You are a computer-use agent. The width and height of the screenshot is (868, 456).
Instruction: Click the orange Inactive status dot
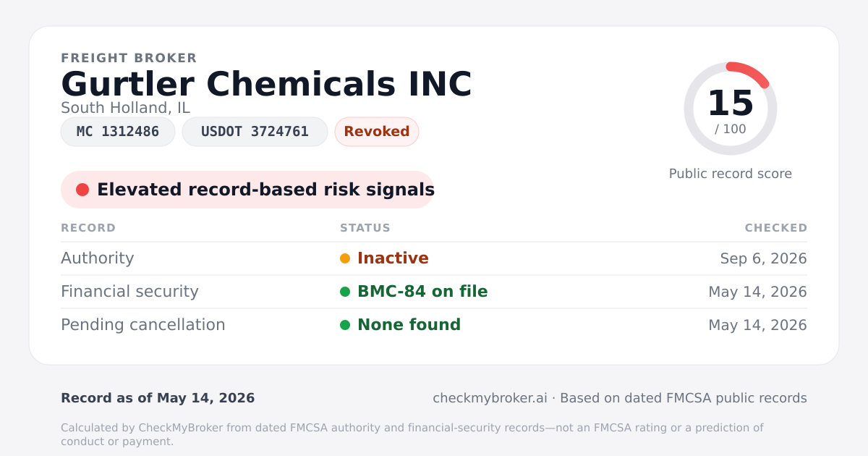pyautogui.click(x=345, y=258)
